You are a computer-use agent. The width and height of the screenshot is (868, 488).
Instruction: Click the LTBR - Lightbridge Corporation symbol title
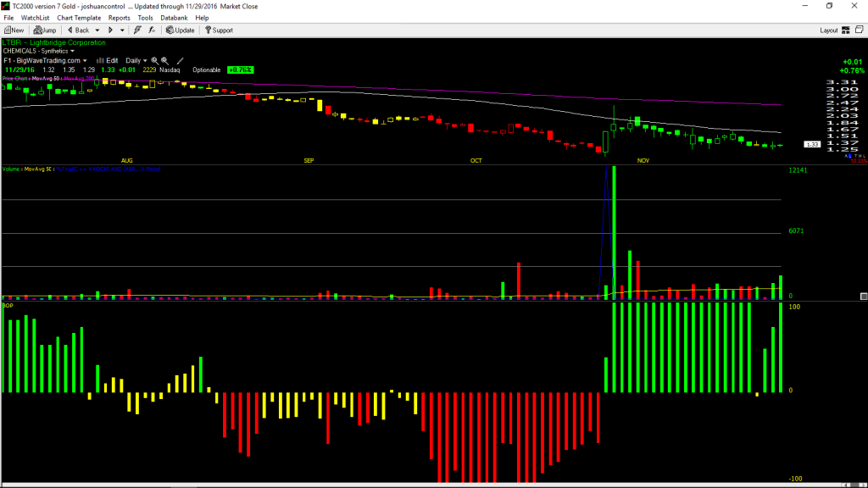pos(53,42)
